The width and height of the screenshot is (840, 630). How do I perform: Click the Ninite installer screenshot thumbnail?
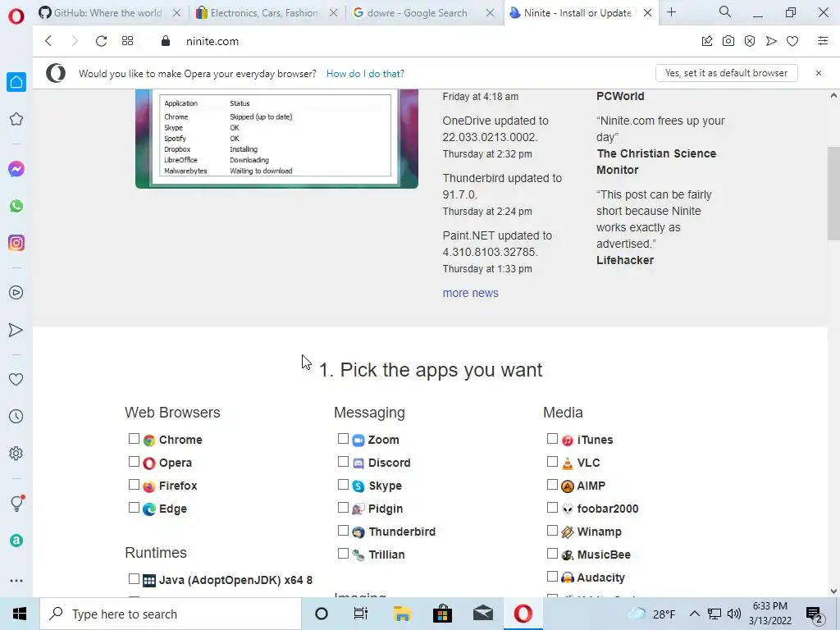pos(276,139)
